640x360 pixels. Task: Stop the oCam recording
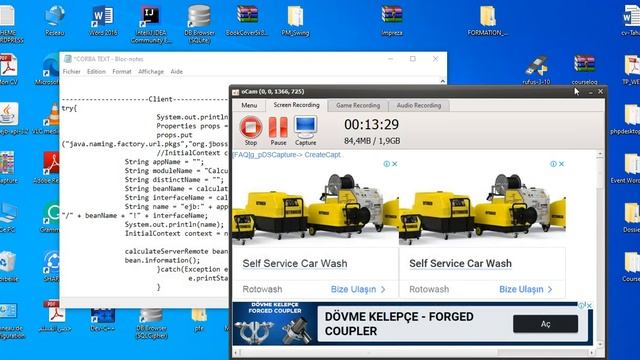click(x=251, y=131)
